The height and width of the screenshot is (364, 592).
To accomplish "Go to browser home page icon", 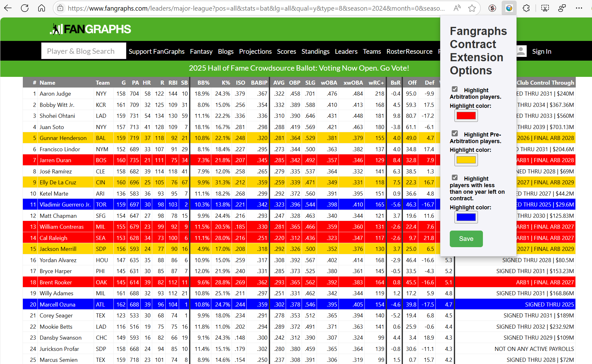I will pos(42,8).
